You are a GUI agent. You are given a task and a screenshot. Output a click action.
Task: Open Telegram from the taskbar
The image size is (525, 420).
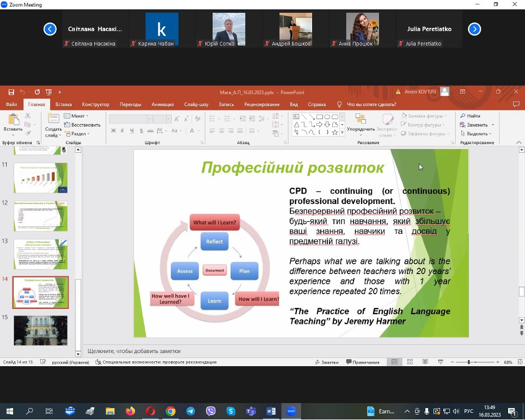pyautogui.click(x=191, y=411)
